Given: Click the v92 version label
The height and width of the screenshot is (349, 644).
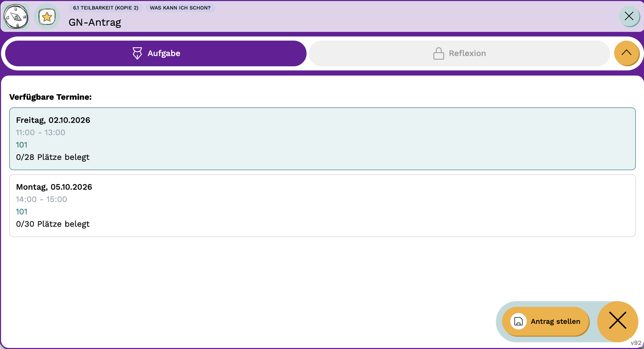Looking at the screenshot, I should point(636,343).
